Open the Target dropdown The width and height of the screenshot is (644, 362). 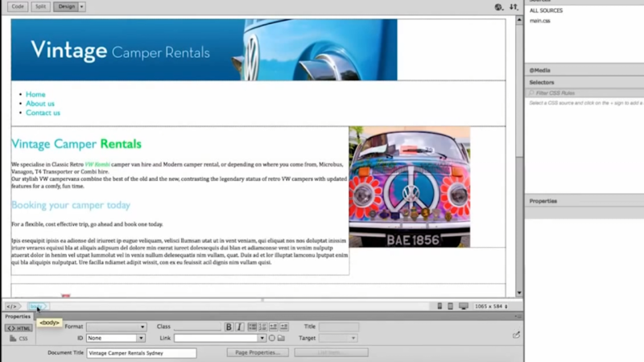338,338
